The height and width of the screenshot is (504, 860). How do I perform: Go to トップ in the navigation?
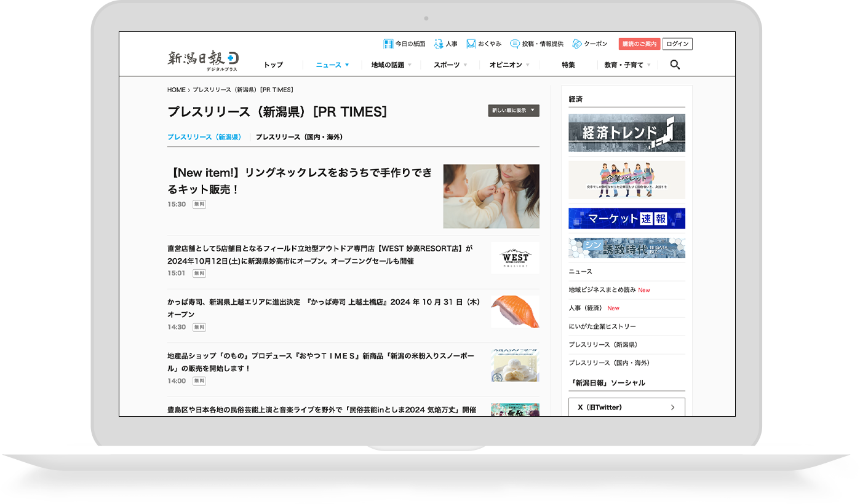tap(273, 65)
